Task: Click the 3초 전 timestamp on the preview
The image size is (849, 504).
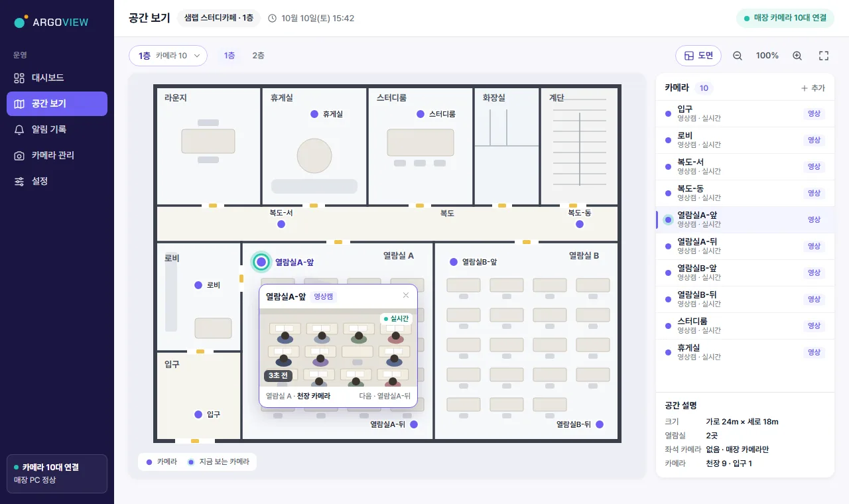Action: (x=278, y=376)
